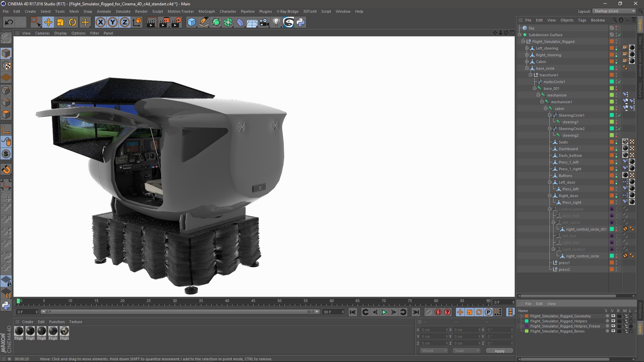Image resolution: width=644 pixels, height=362 pixels.
Task: Jump to the start of animation
Action: point(353,312)
